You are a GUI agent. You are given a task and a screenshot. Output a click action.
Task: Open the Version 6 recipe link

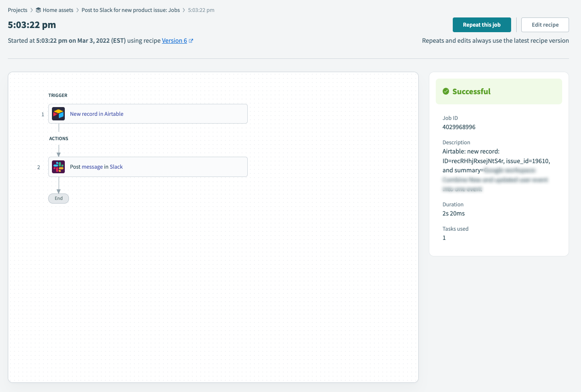pos(174,40)
